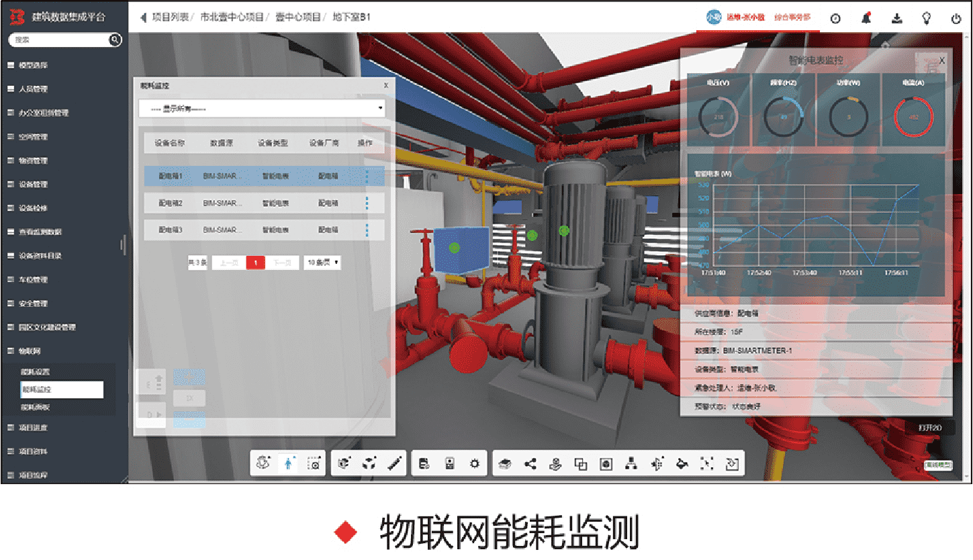Image resolution: width=973 pixels, height=560 pixels.
Task: Click the search magnifier icon in sidebar
Action: point(115,40)
